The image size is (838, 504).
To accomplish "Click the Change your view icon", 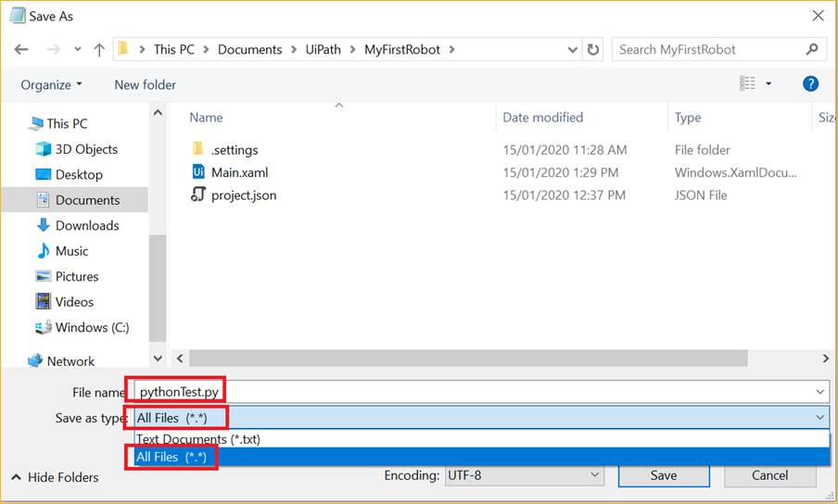I will tap(748, 84).
